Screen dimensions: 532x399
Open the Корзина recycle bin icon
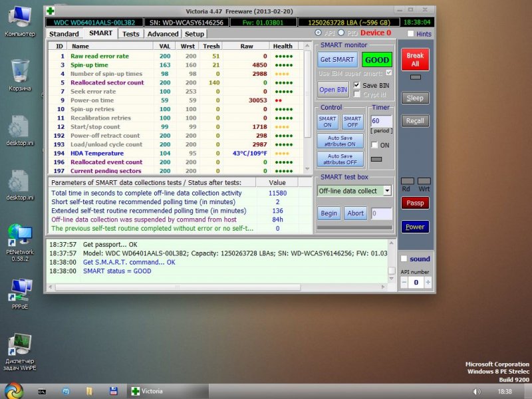(20, 70)
